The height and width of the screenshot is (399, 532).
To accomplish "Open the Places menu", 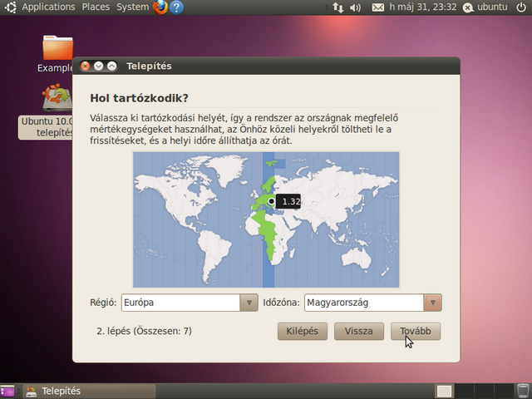I will (x=96, y=7).
